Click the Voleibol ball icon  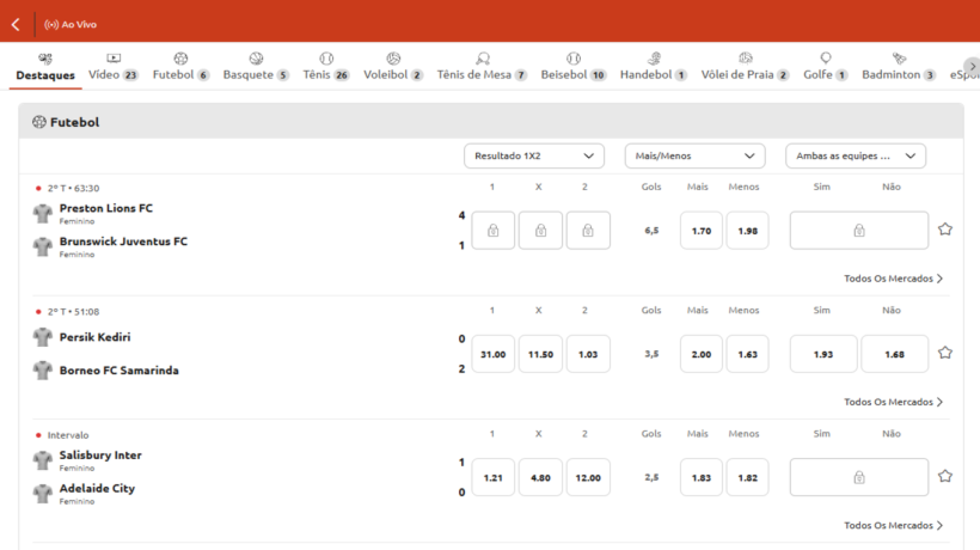[x=393, y=58]
